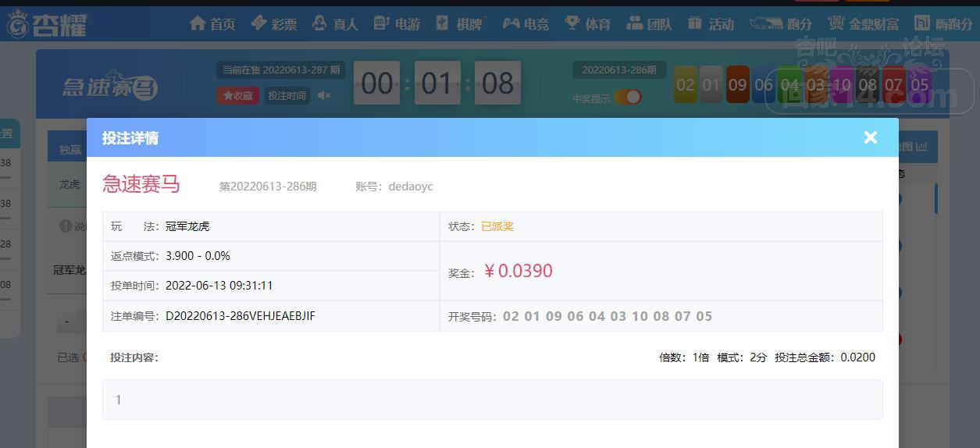Click the trophy icon for 体育
Image resolution: width=980 pixels, height=448 pixels.
(572, 23)
